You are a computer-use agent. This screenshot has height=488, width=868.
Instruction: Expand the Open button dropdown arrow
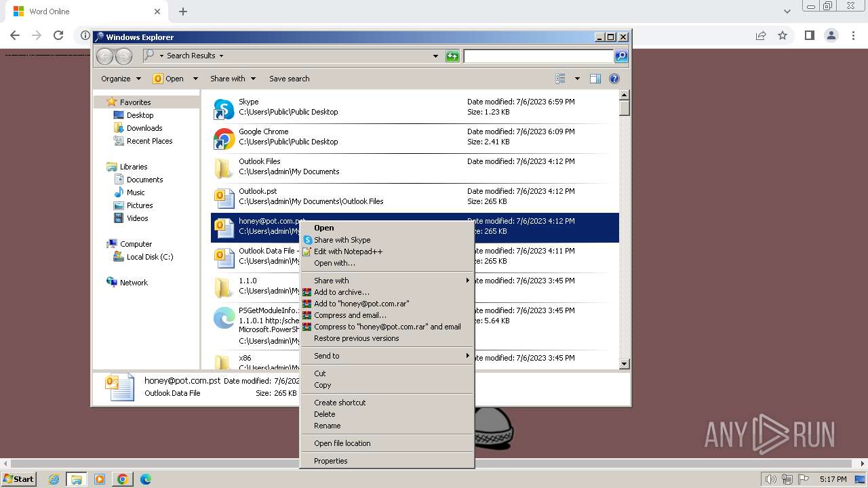coord(195,79)
